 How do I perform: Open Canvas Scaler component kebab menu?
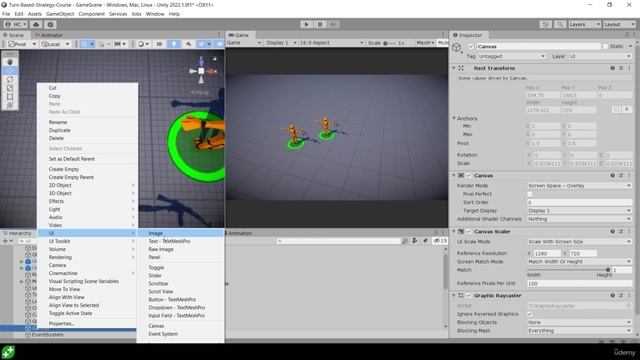tap(629, 231)
